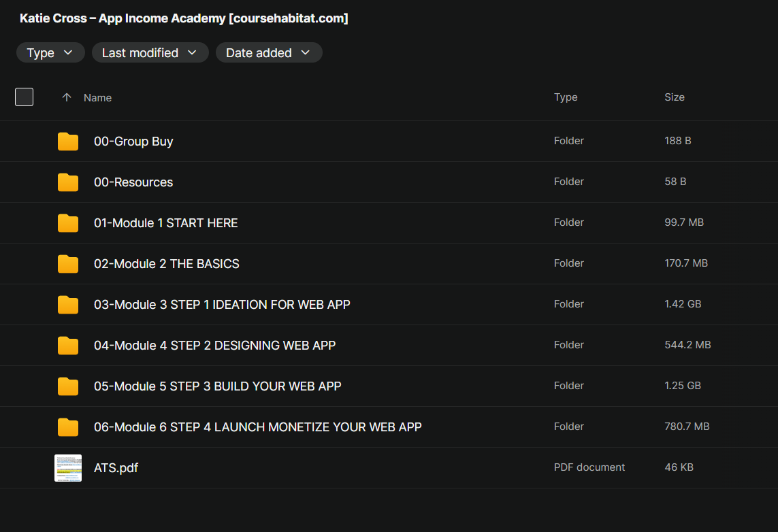Viewport: 778px width, 532px height.
Task: Sort files by the Type column header
Action: (566, 97)
